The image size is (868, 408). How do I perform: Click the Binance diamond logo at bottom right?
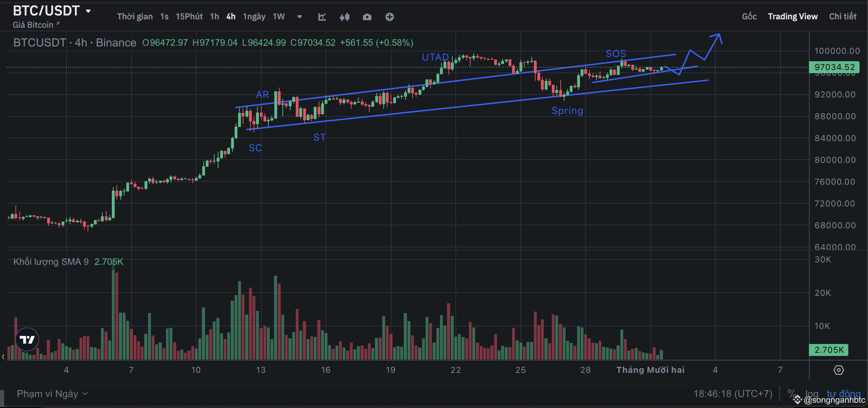pyautogui.click(x=797, y=399)
